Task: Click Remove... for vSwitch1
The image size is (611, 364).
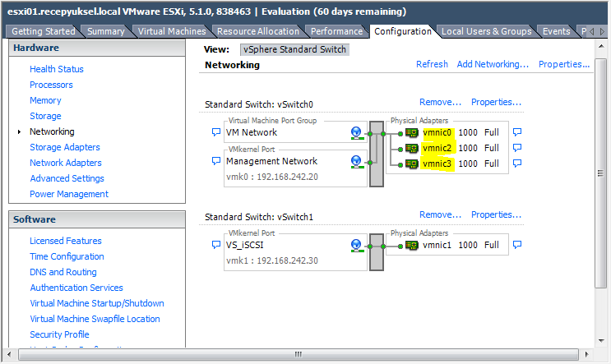Action: pyautogui.click(x=440, y=214)
